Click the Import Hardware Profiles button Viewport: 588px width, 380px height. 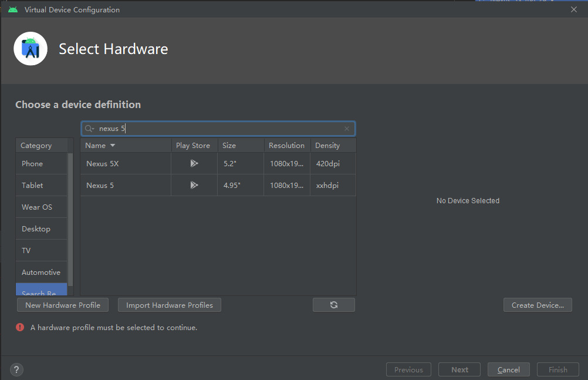170,305
